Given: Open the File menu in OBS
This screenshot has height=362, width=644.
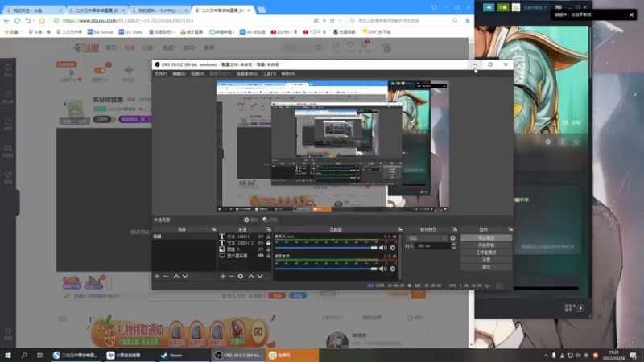Looking at the screenshot, I should (160, 74).
